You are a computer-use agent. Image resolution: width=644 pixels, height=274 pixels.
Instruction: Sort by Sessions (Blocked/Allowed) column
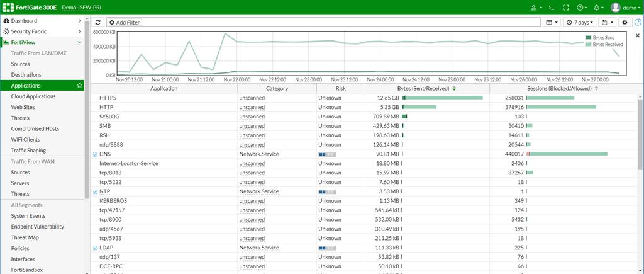563,88
